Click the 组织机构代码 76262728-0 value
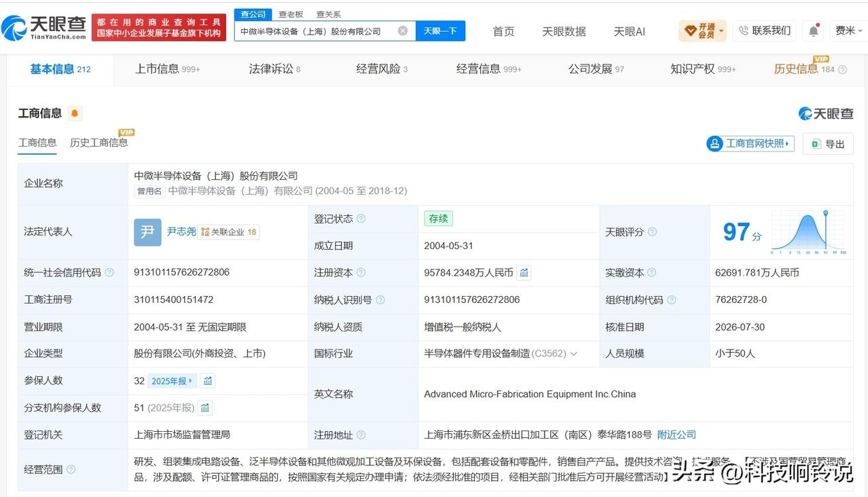This screenshot has height=497, width=868. (x=741, y=299)
